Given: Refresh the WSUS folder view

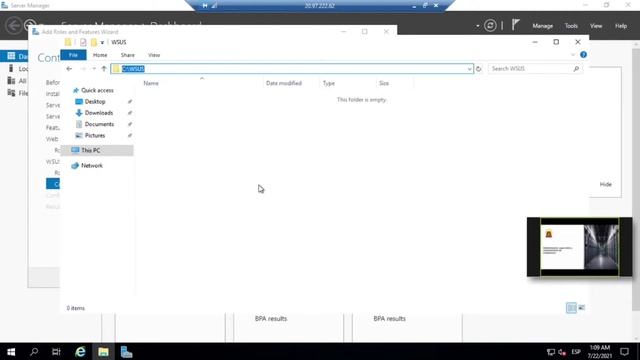Looking at the screenshot, I should coord(478,69).
